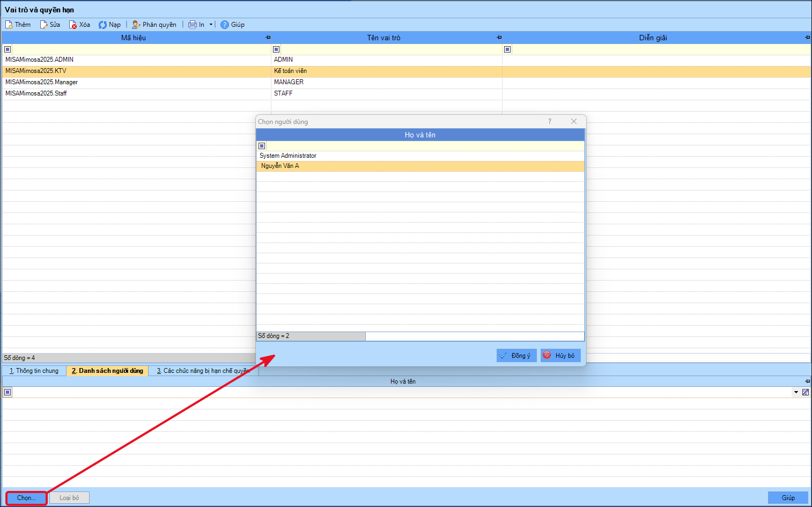Click the Sửa (edit) toolbar icon
This screenshot has width=812, height=507.
[x=44, y=25]
